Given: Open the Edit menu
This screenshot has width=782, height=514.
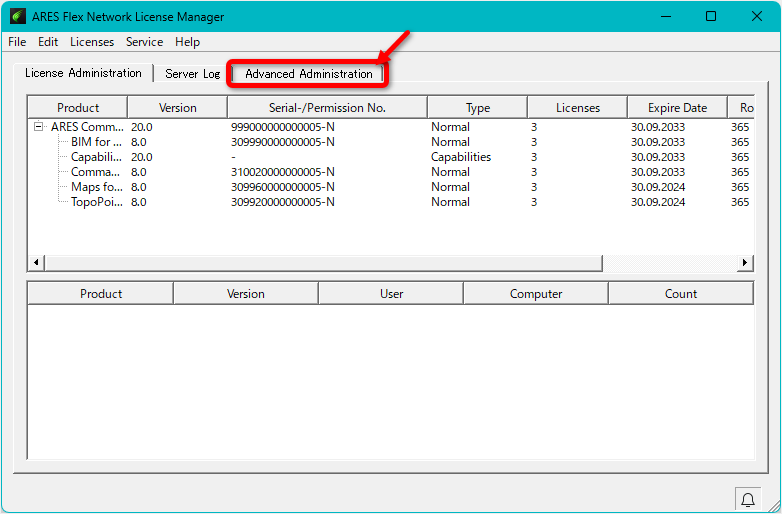Looking at the screenshot, I should [48, 42].
